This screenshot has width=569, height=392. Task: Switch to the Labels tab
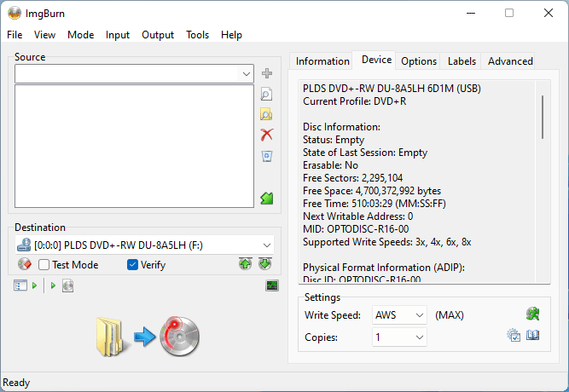(x=462, y=61)
